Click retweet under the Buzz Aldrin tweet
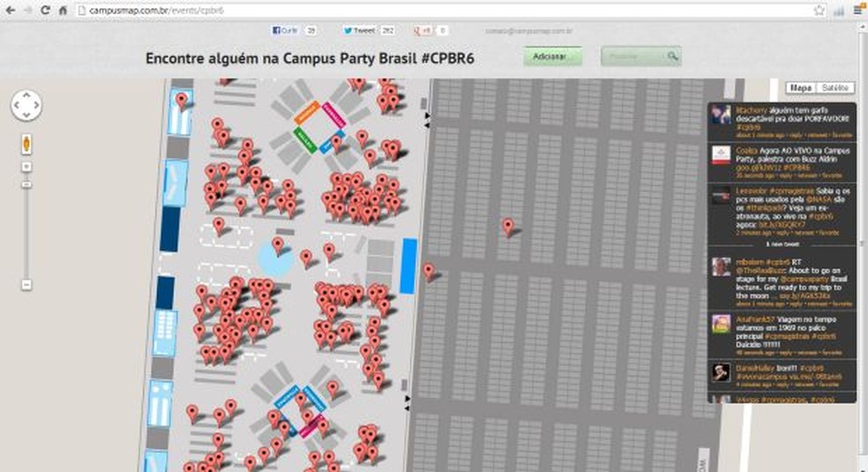This screenshot has width=868, height=472. (x=808, y=176)
